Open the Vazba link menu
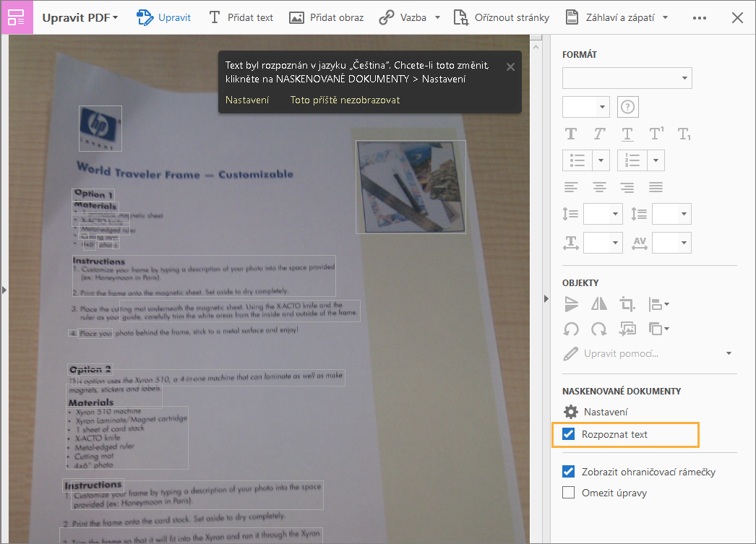Viewport: 756px width, 544px height. pyautogui.click(x=410, y=18)
